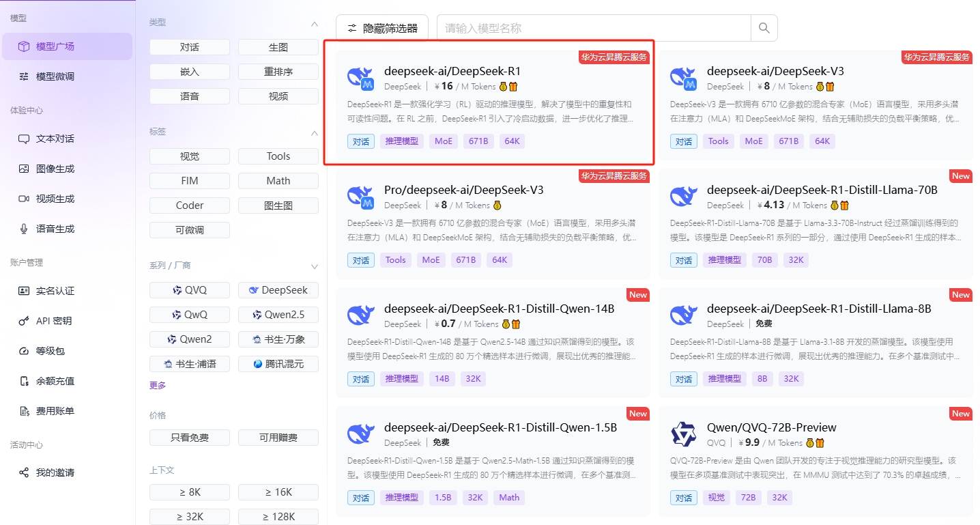Click the 图像生成 picture icon

point(24,169)
